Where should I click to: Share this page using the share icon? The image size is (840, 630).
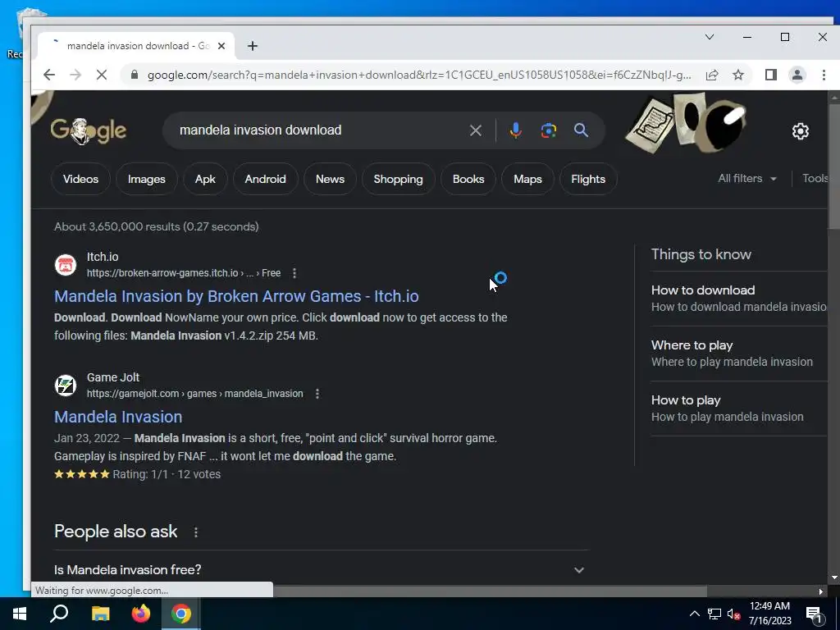pos(711,75)
